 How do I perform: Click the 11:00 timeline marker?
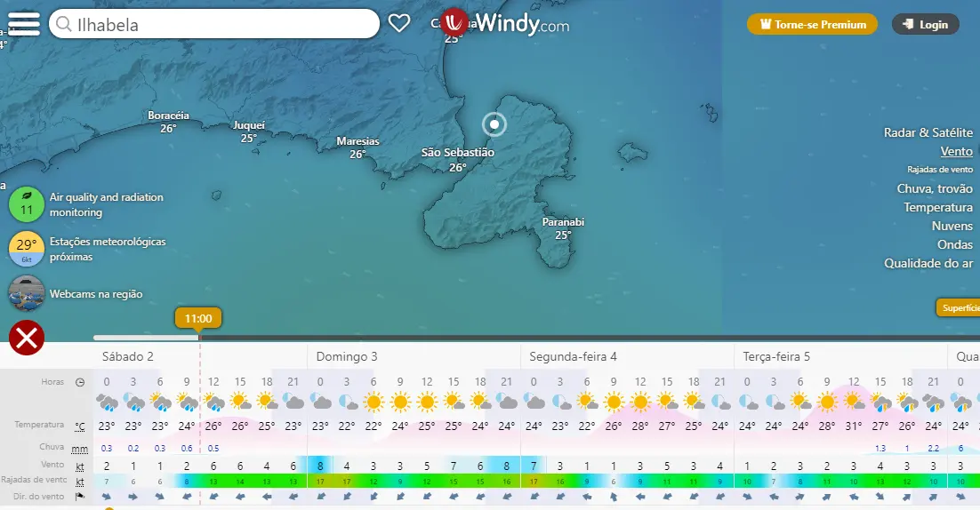pyautogui.click(x=198, y=318)
